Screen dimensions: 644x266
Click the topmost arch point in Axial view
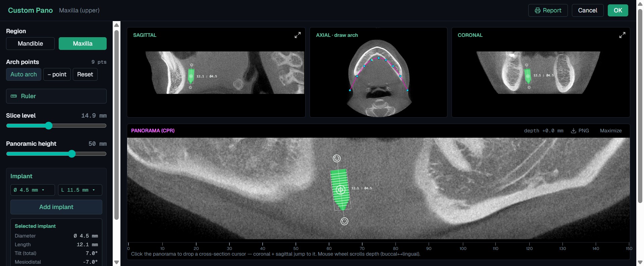[379, 58]
